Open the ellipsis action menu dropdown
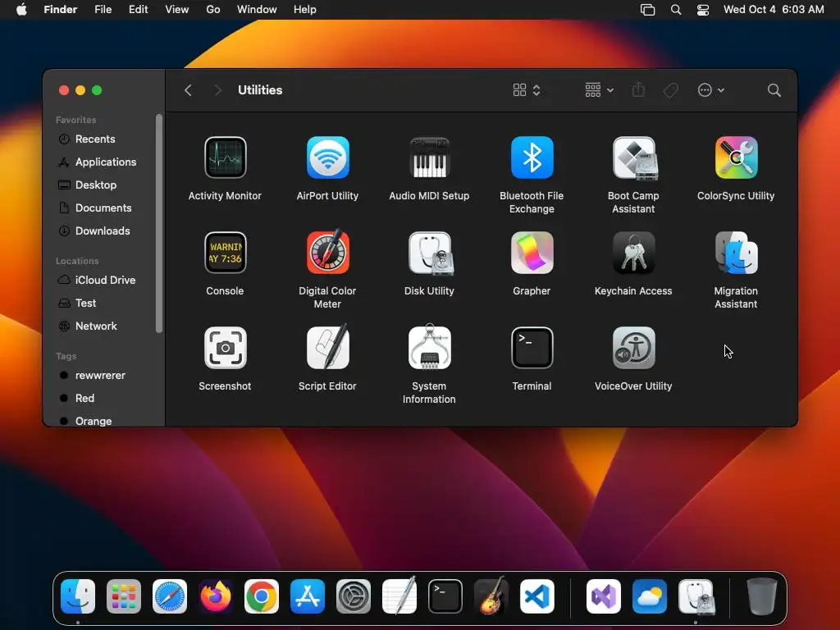 711,90
